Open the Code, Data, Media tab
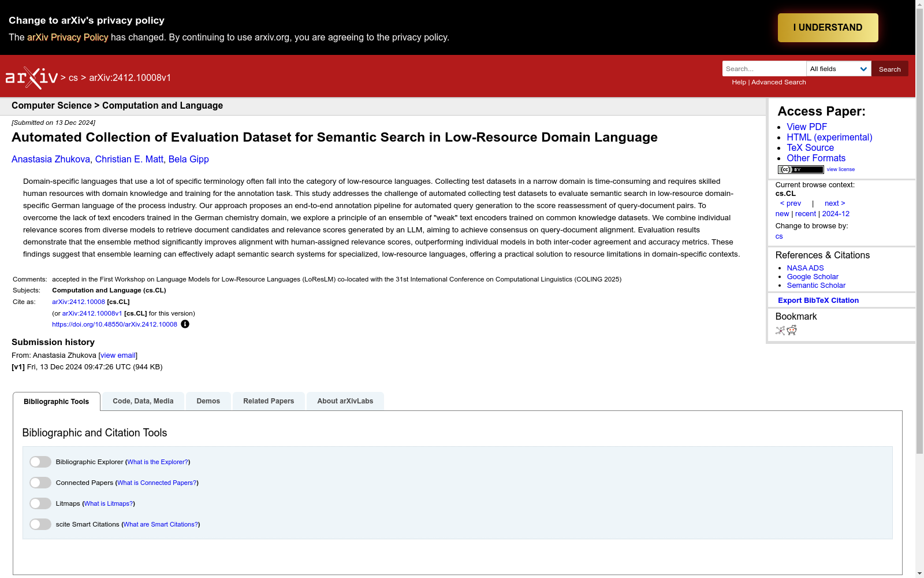 click(143, 401)
